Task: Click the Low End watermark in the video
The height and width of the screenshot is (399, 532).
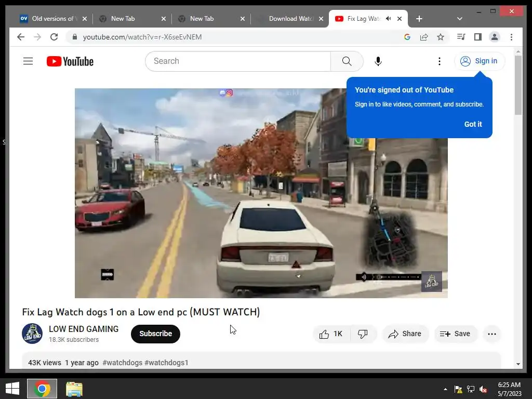Action: tap(432, 281)
